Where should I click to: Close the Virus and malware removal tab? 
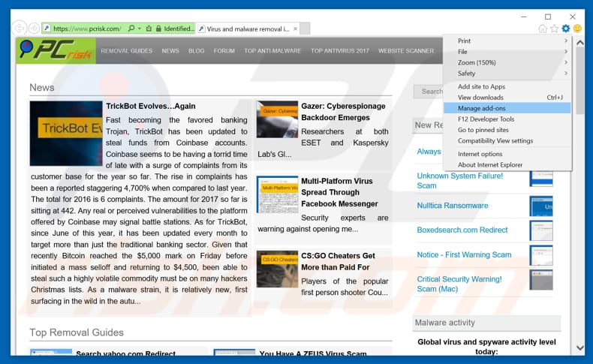pyautogui.click(x=295, y=29)
